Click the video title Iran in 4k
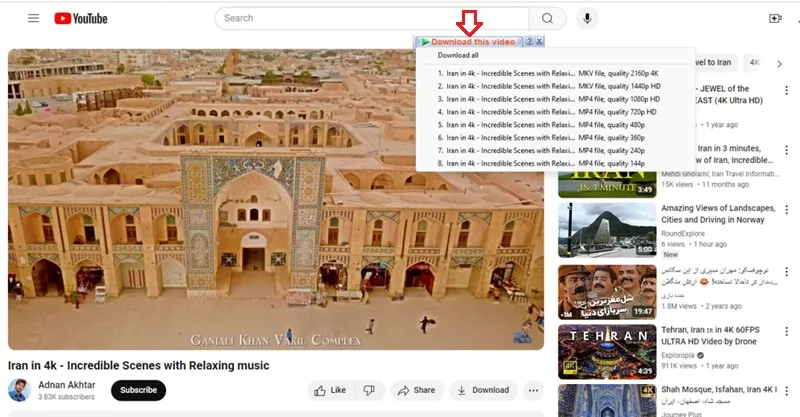The height and width of the screenshot is (417, 800). [138, 365]
